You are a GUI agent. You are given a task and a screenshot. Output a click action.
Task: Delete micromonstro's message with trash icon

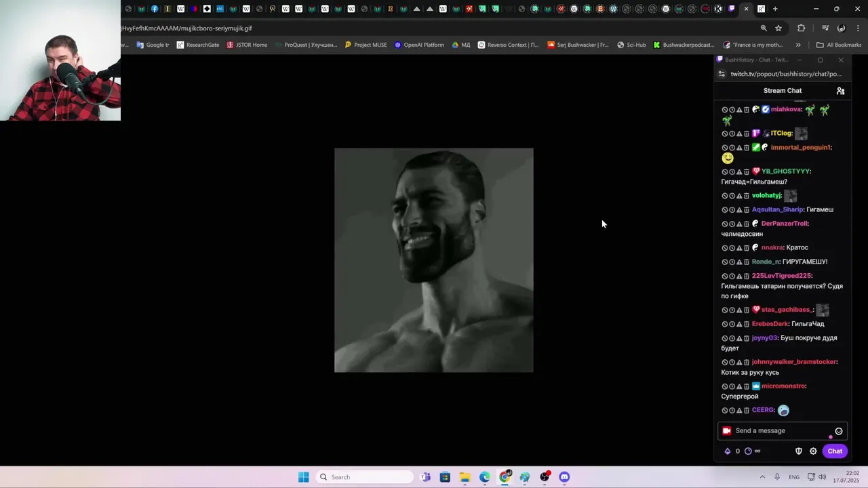(x=747, y=386)
